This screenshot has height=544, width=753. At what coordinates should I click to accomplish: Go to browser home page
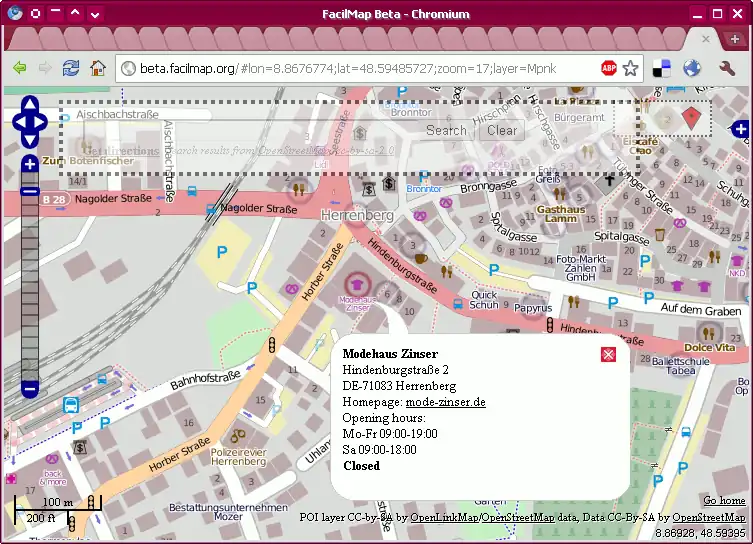click(98, 68)
